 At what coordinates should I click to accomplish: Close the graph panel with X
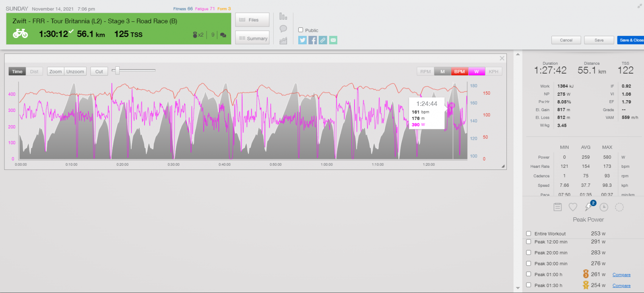coord(502,58)
